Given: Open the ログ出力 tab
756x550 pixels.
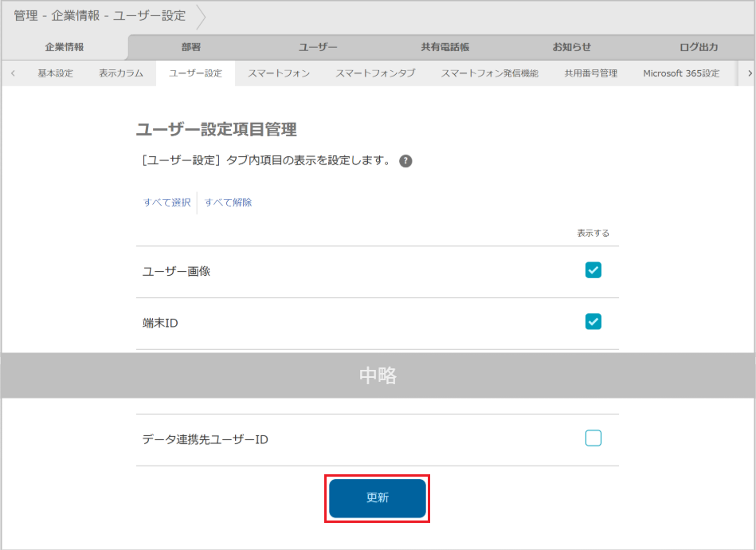Looking at the screenshot, I should 698,47.
